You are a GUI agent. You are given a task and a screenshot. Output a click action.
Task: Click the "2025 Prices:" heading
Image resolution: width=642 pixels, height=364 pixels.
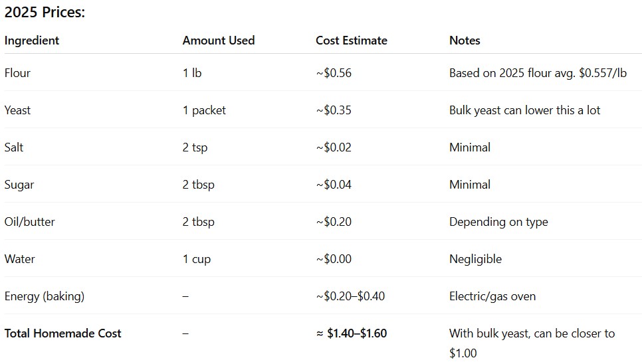pos(45,12)
